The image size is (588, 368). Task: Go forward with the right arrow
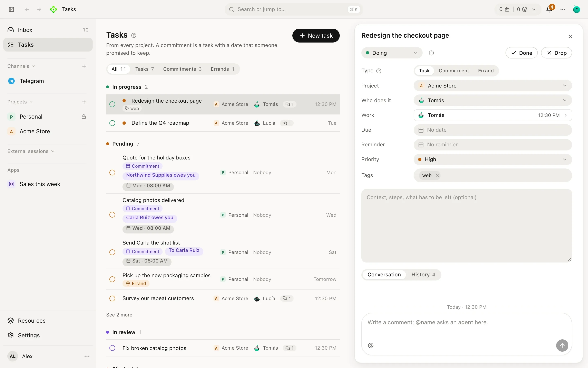[x=39, y=9]
